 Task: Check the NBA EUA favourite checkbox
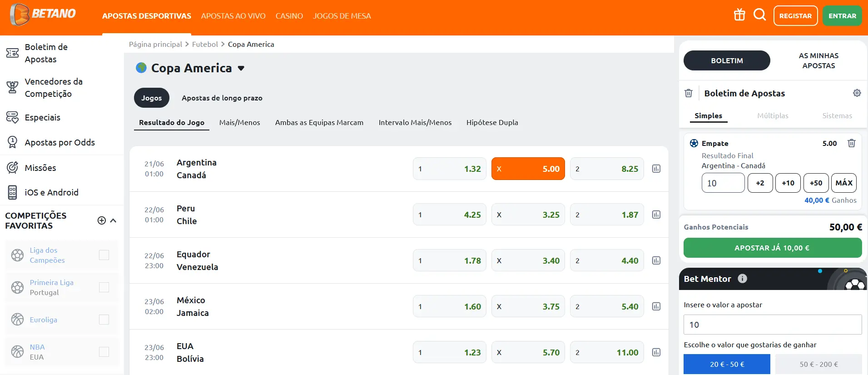(104, 352)
